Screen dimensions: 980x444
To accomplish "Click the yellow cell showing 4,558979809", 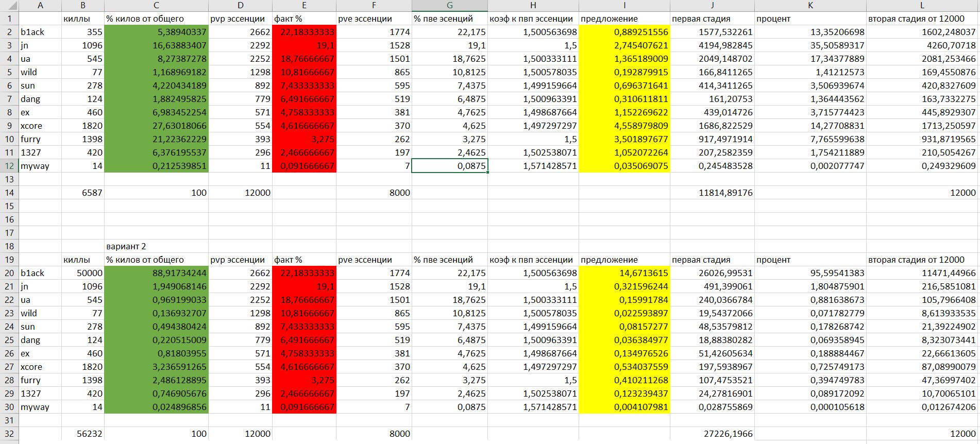I will pos(624,126).
